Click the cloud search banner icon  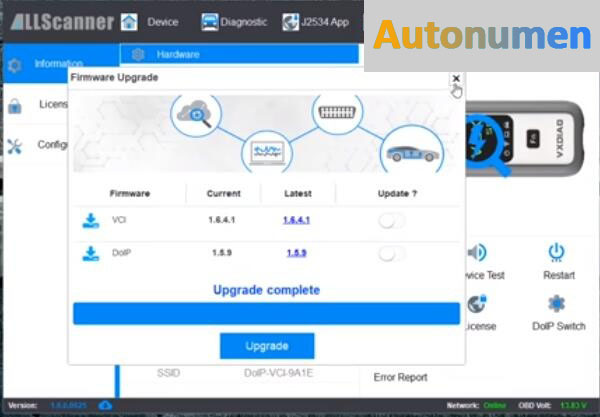[x=196, y=113]
